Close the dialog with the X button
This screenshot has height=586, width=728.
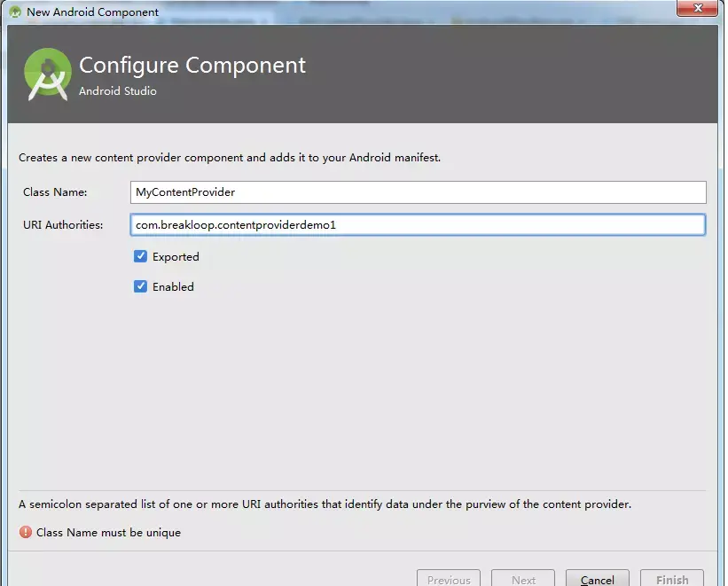click(697, 8)
